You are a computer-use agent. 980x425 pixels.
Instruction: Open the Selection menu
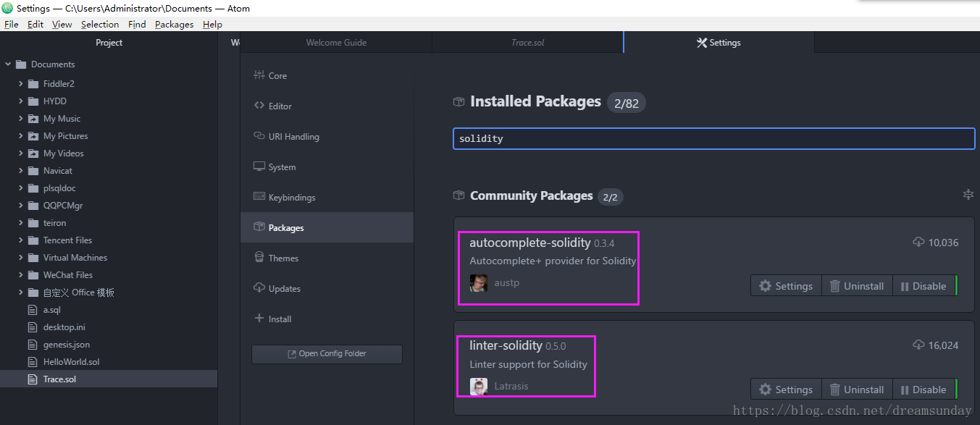point(100,24)
